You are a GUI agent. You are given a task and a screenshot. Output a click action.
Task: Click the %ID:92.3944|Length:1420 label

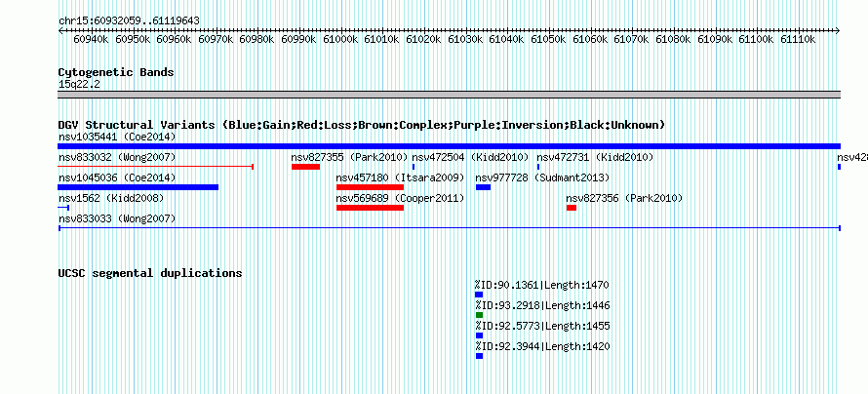coord(542,347)
